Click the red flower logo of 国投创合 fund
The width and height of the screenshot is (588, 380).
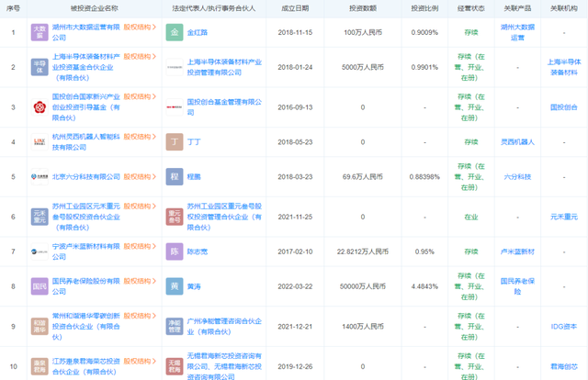40,107
